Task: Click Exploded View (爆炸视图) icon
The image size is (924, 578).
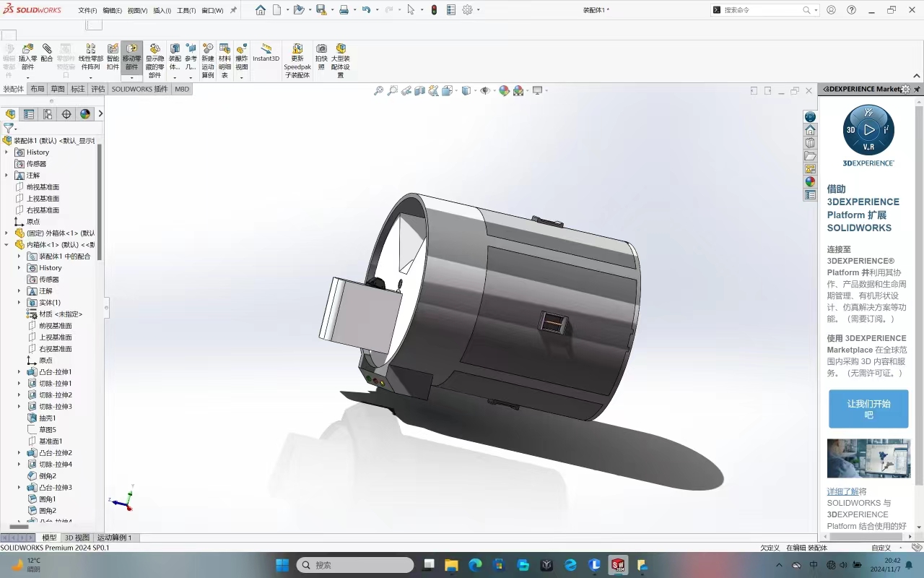Action: (x=242, y=48)
